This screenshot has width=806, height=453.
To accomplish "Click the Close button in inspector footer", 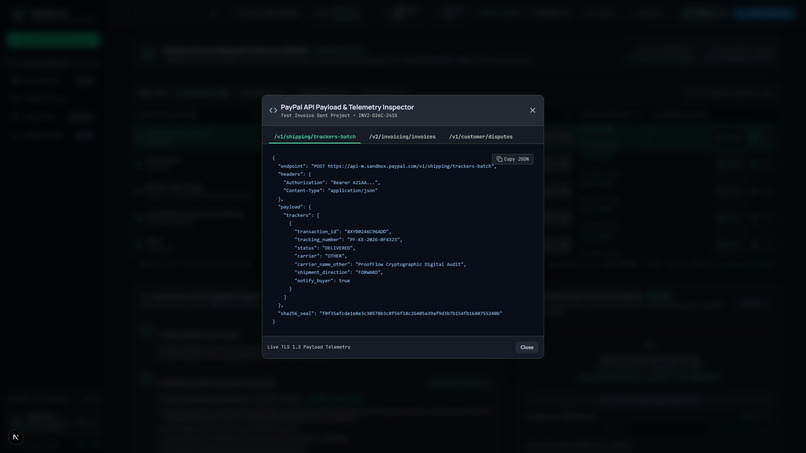I will pyautogui.click(x=527, y=347).
